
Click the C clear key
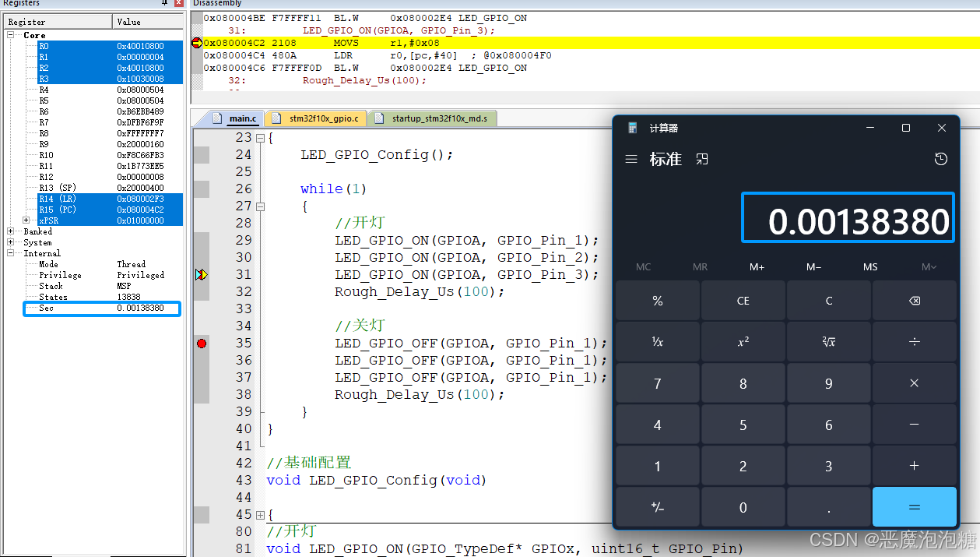(x=829, y=301)
